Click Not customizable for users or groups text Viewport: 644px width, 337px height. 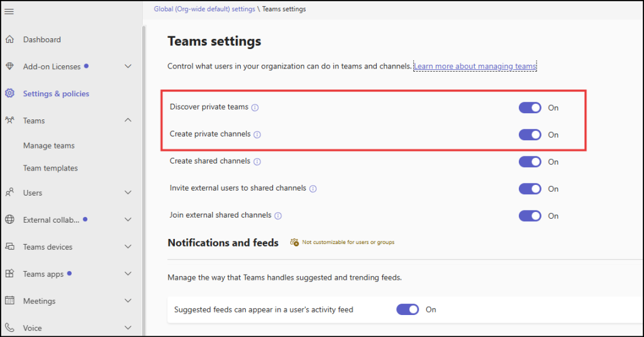348,242
